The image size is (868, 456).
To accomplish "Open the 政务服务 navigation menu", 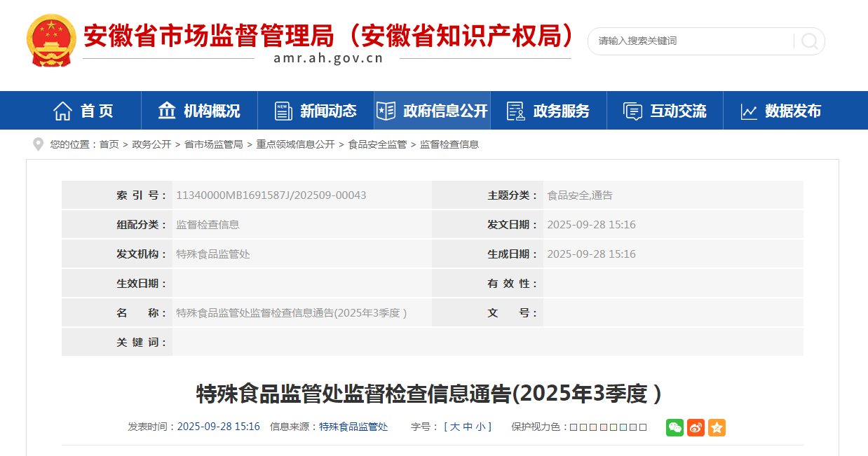I will click(548, 111).
